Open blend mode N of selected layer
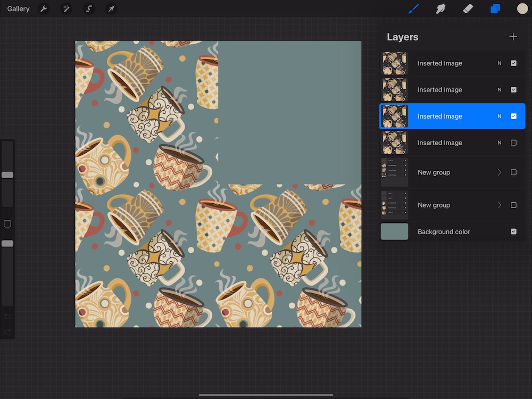 pyautogui.click(x=499, y=116)
